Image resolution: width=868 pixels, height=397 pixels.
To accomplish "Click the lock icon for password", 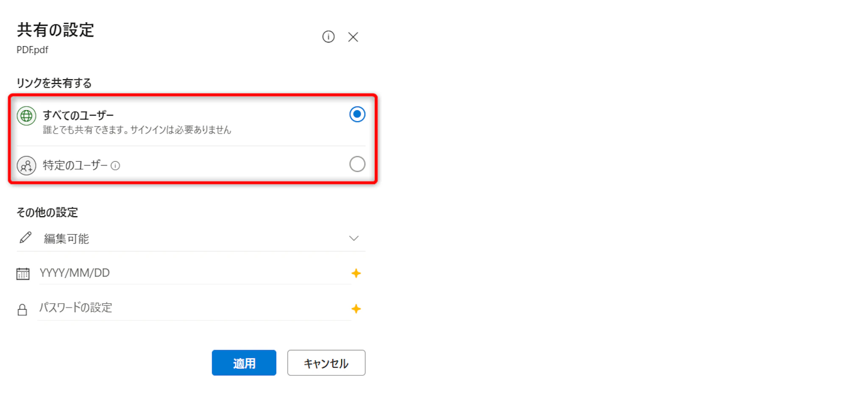I will click(x=22, y=310).
